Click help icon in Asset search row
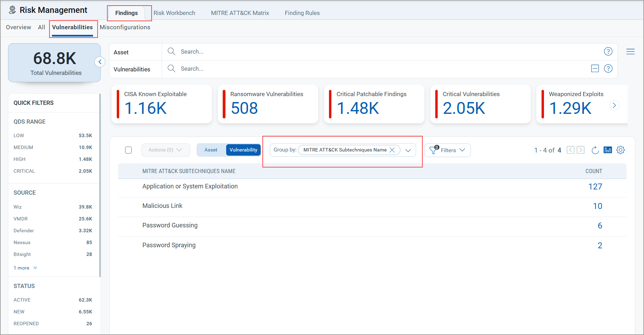Viewport: 644px width, 335px height. (608, 52)
